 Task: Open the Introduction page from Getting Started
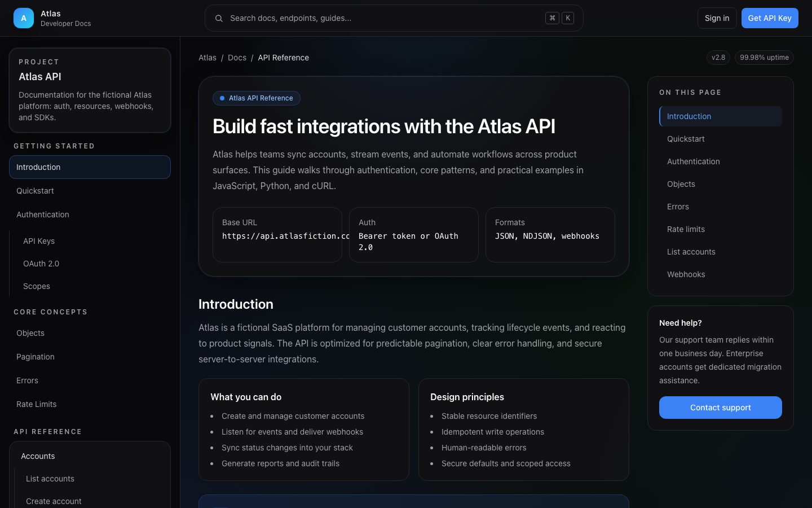tap(38, 167)
